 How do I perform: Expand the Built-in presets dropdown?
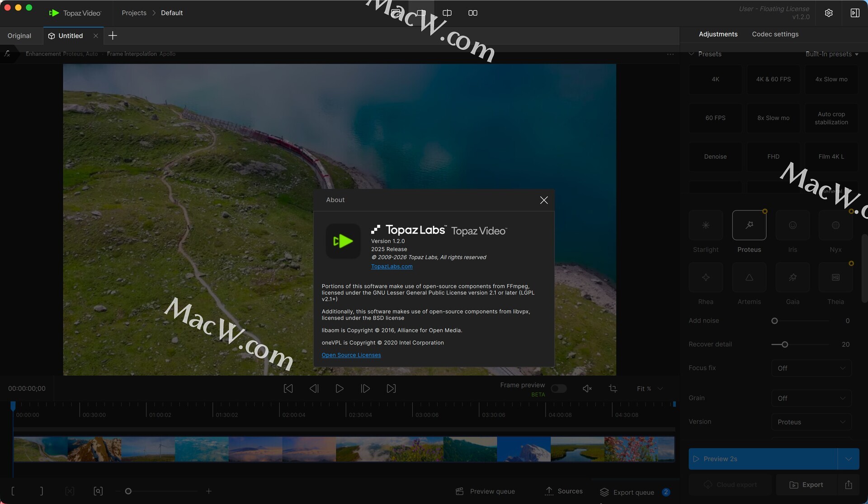click(x=831, y=54)
